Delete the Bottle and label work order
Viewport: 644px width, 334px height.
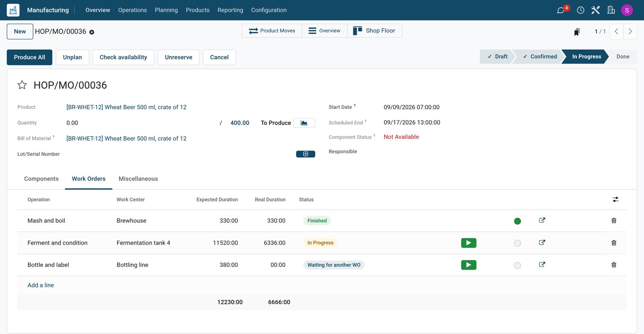(x=614, y=265)
